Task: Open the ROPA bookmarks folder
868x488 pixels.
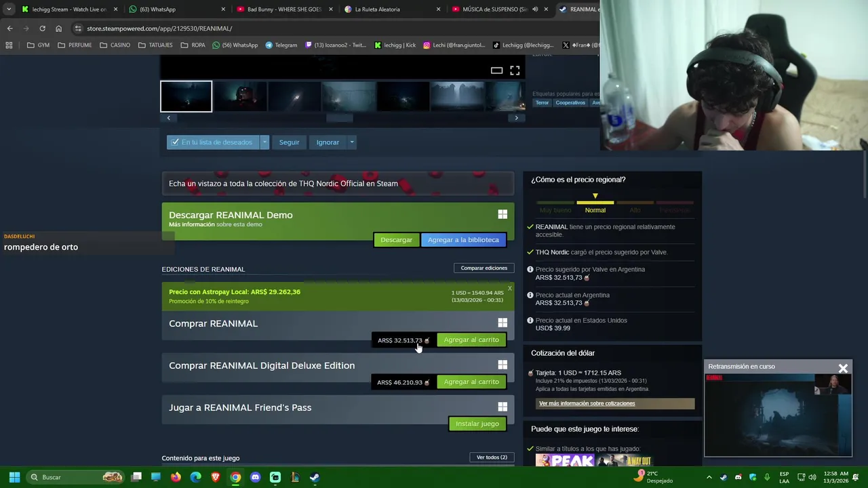Action: pos(193,45)
